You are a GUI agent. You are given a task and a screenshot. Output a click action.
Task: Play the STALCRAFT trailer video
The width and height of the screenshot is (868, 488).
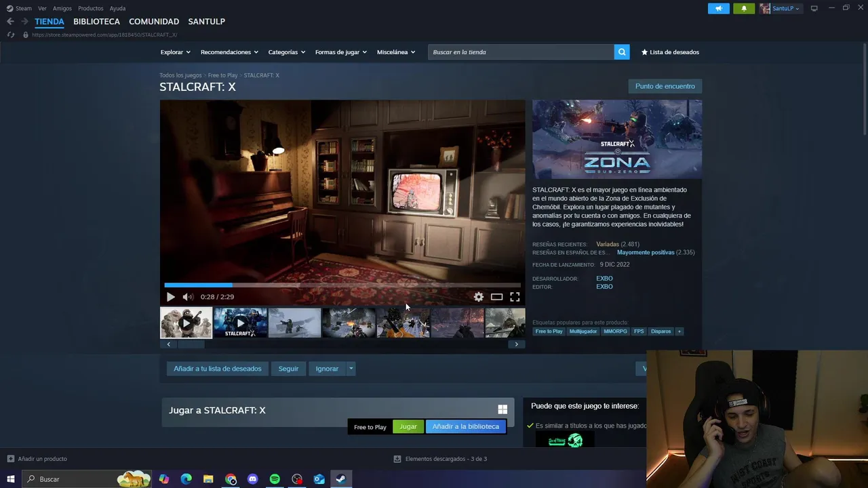click(x=170, y=297)
